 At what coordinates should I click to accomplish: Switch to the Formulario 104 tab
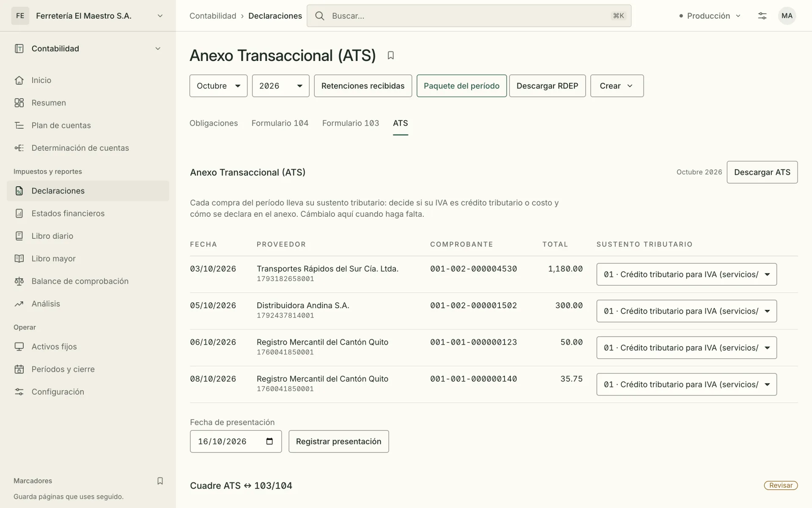[280, 123]
